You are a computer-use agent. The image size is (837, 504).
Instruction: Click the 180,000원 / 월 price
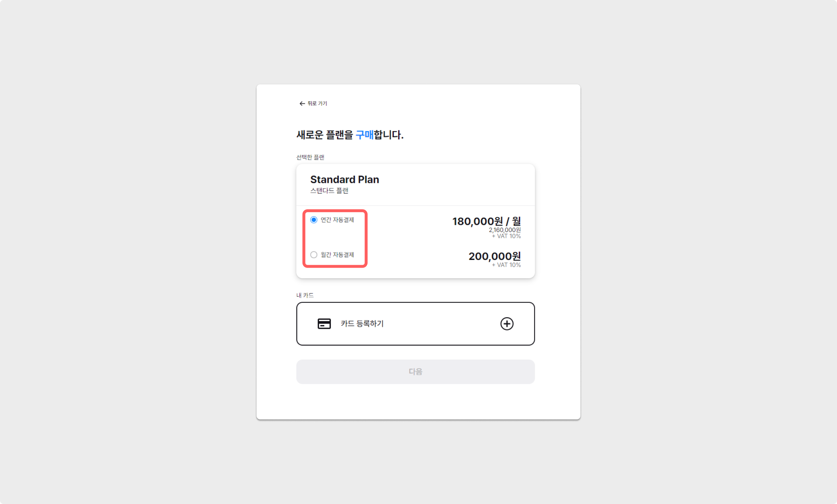(x=486, y=221)
